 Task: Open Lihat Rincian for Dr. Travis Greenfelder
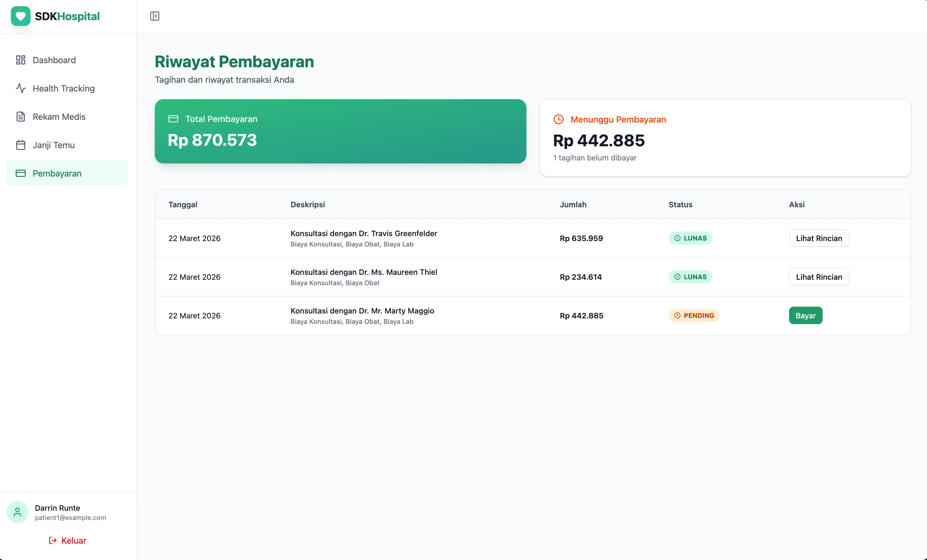click(819, 238)
